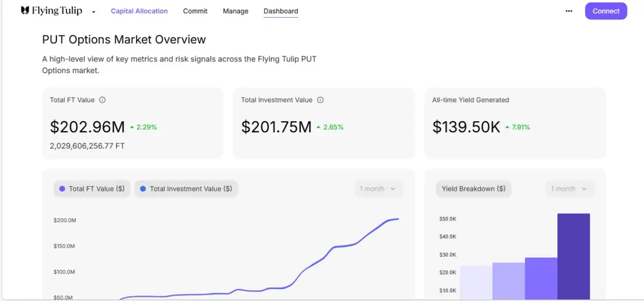Click the blue dot of Total Investment Value legend
The width and height of the screenshot is (644, 301).
click(143, 189)
